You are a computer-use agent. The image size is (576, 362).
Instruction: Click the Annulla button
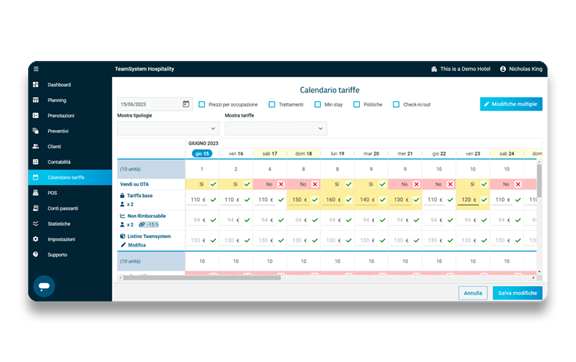click(473, 293)
